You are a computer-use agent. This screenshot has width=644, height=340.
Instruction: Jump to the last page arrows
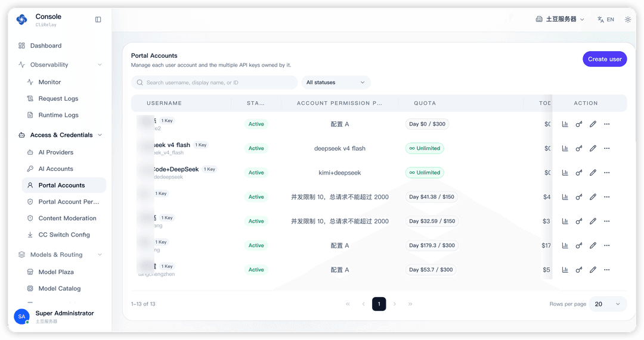click(x=410, y=304)
